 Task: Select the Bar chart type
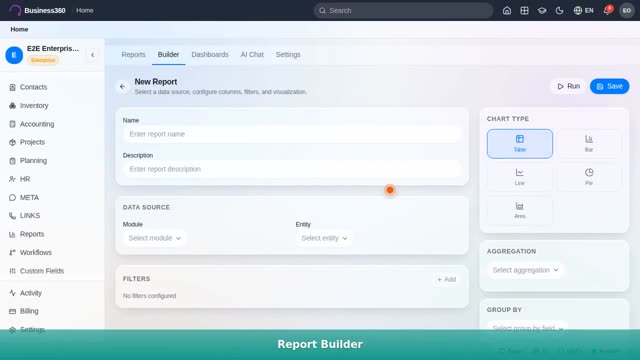[589, 144]
